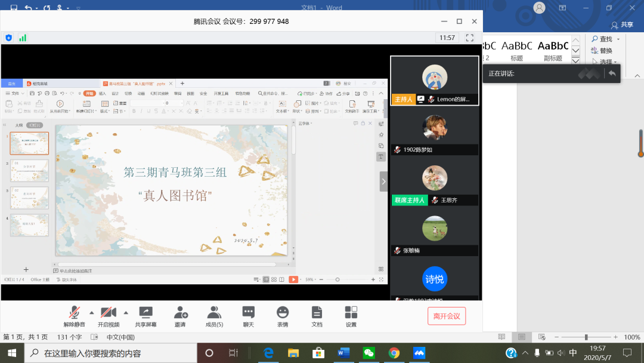Click the blue meeting security shield
The height and width of the screenshot is (363, 644).
(x=8, y=38)
